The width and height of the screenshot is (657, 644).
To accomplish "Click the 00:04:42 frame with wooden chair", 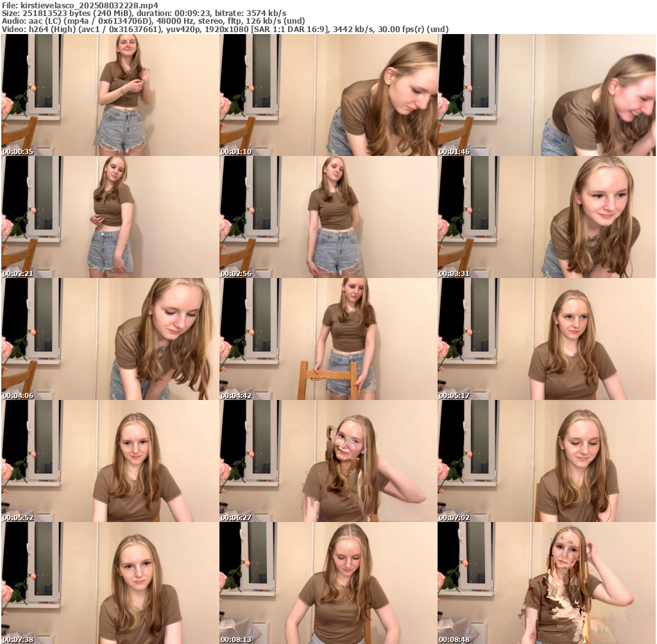I will tap(328, 338).
